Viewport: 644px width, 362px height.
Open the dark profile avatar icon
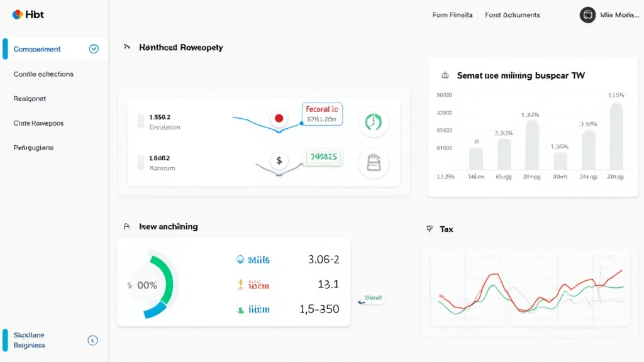pyautogui.click(x=587, y=15)
